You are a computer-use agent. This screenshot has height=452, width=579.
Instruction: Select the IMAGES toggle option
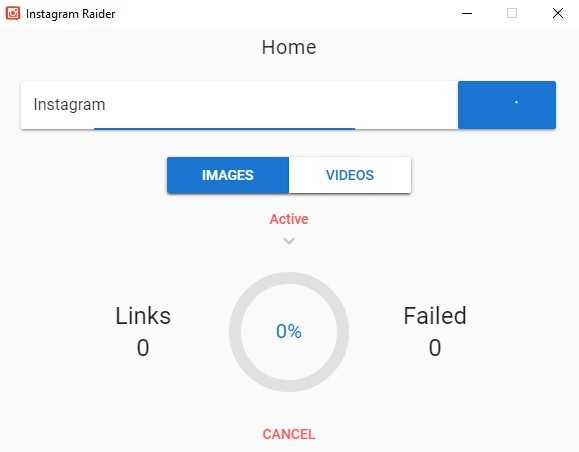pyautogui.click(x=228, y=175)
